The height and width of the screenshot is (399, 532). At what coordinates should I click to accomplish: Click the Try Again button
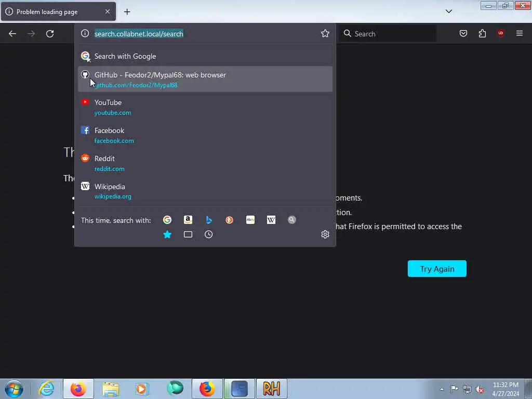point(437,269)
